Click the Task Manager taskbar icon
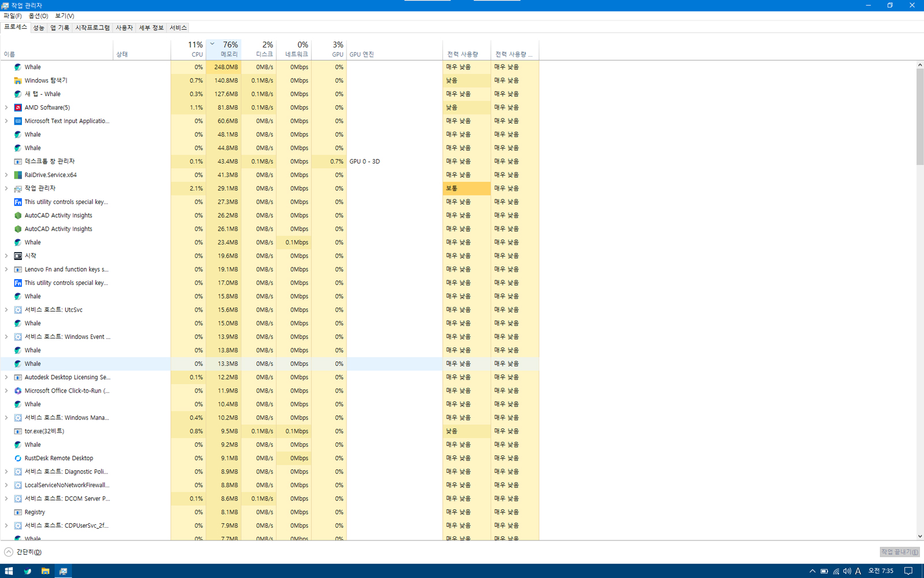This screenshot has width=924, height=578. click(x=63, y=571)
